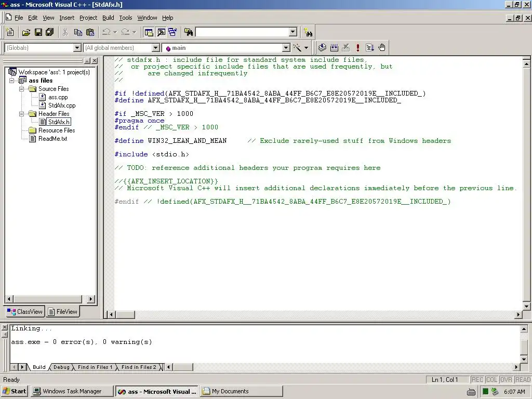Viewport: 532px width, 399px height.
Task: Open the Tools menu
Action: pos(125,18)
